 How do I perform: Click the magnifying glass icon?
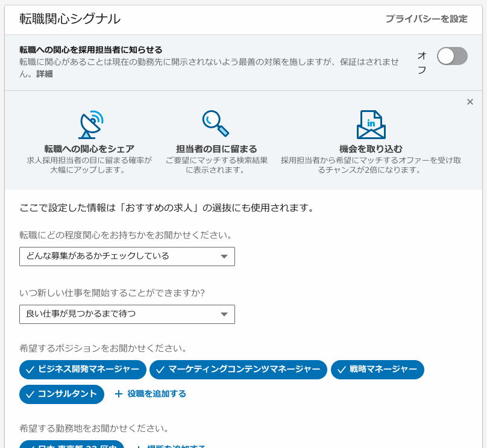pos(216,123)
